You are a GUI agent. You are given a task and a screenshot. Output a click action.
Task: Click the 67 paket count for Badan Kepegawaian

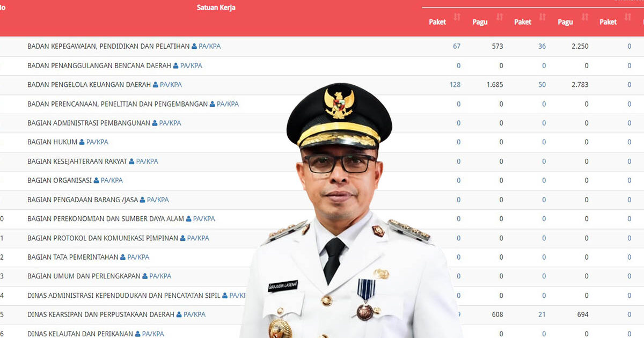tap(456, 46)
